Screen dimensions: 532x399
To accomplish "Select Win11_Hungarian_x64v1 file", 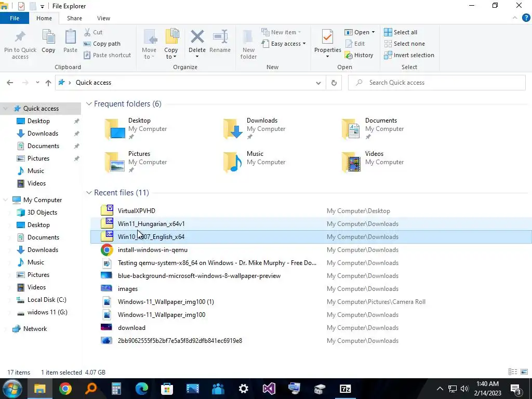I will tap(151, 223).
